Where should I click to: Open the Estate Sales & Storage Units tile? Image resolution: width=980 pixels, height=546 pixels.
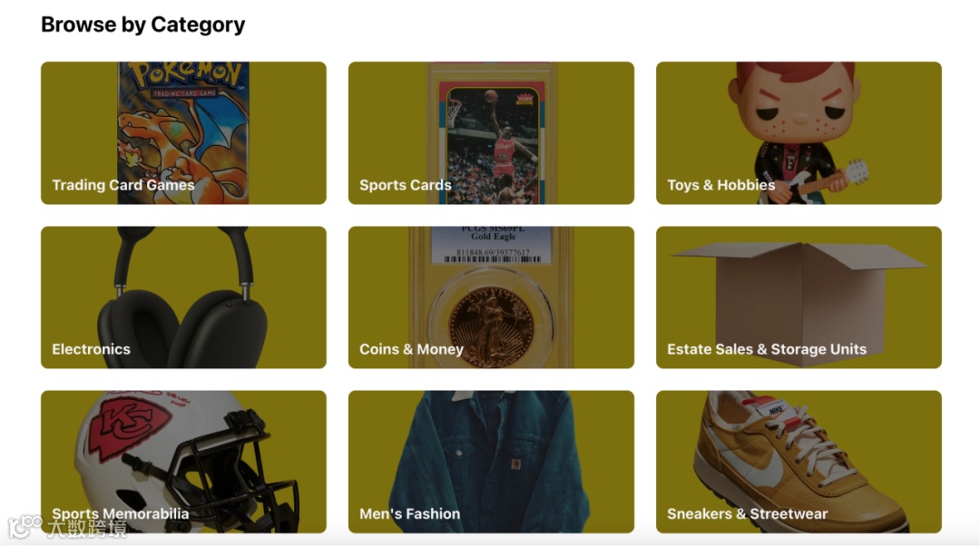[799, 297]
